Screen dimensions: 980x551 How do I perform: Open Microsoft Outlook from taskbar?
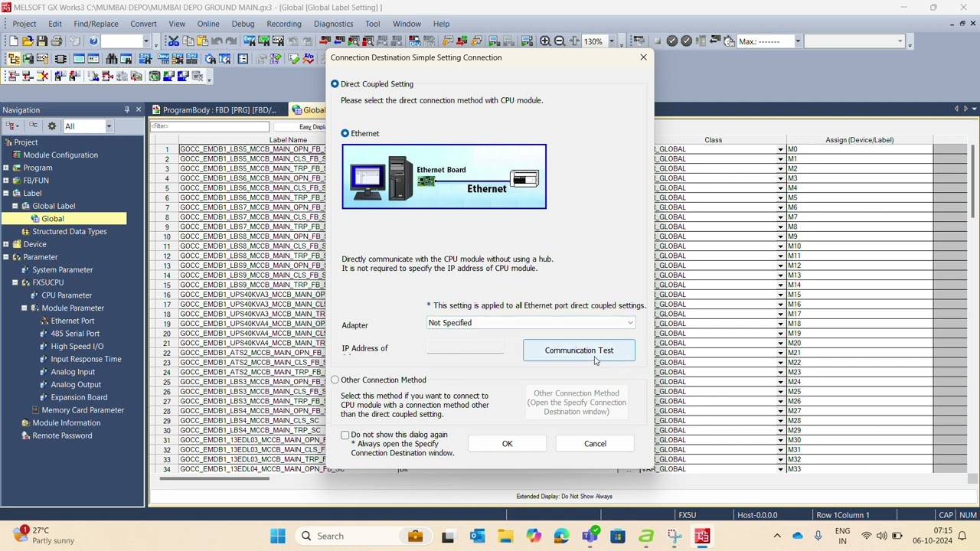tap(477, 536)
